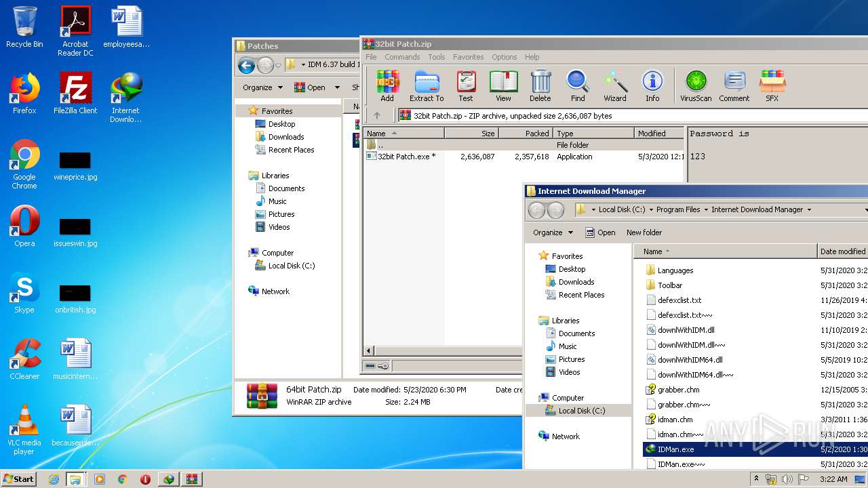Open the Favorites menu in WinRAR
The image size is (868, 488).
click(x=468, y=57)
